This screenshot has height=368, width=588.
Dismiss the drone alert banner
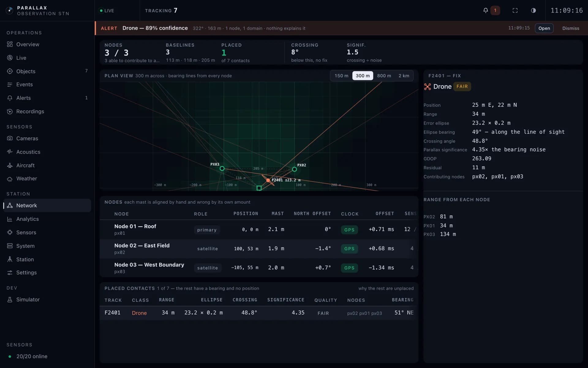click(571, 28)
